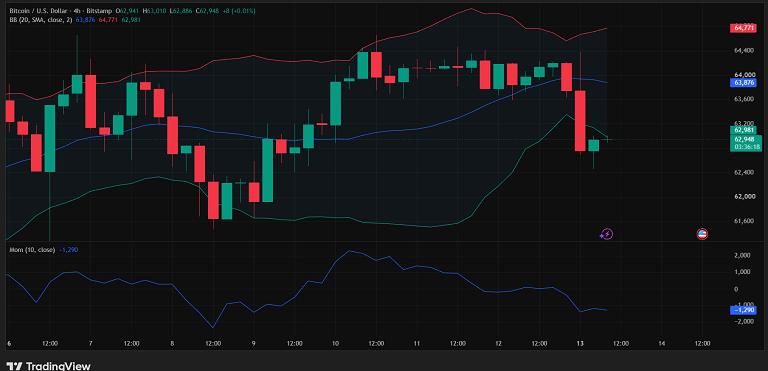768x371 pixels.
Task: Click the 61,600 price axis label
Action: pyautogui.click(x=744, y=221)
